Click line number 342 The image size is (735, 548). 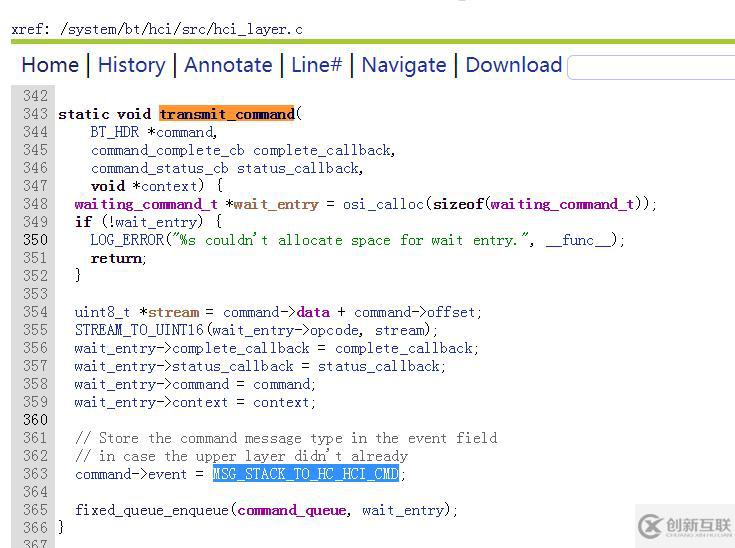point(36,96)
